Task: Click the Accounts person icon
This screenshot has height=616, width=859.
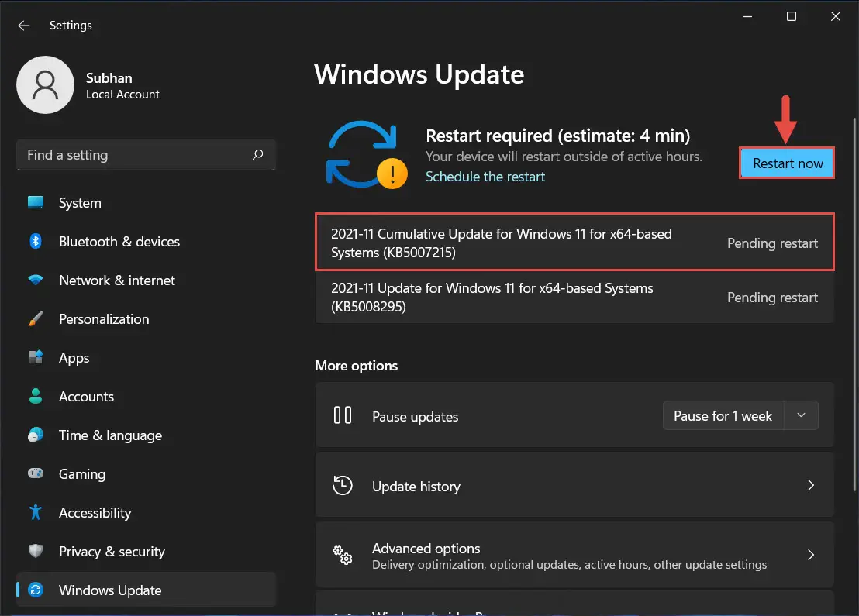Action: pos(36,396)
